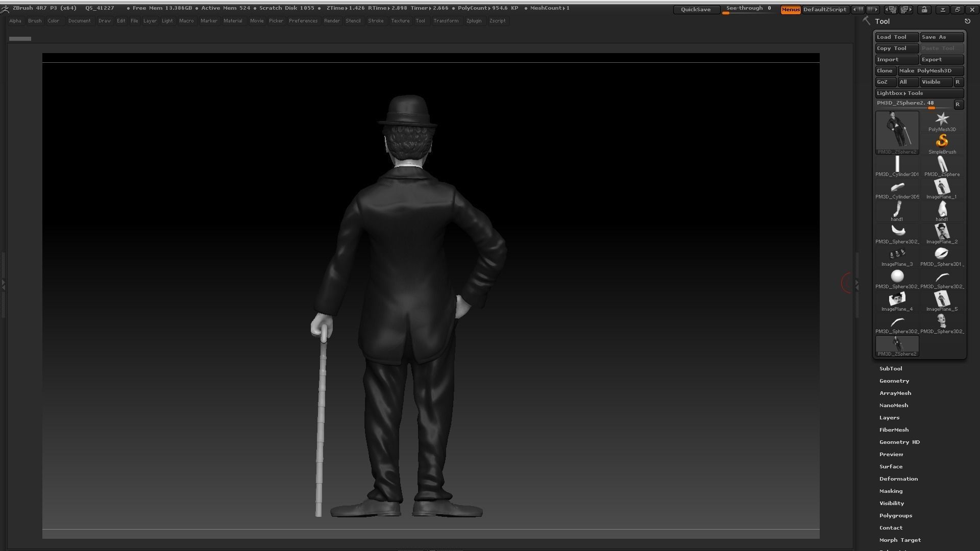
Task: Expand the Layers section
Action: pos(889,417)
